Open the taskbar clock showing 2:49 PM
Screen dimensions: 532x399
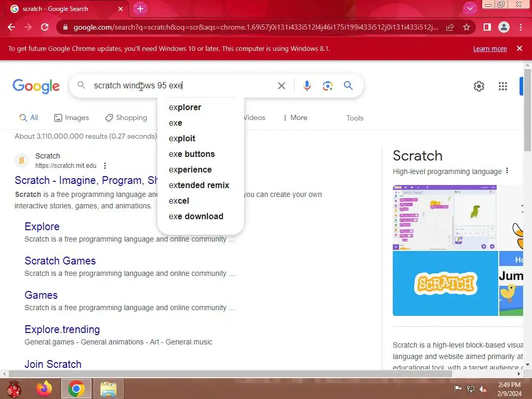[509, 389]
